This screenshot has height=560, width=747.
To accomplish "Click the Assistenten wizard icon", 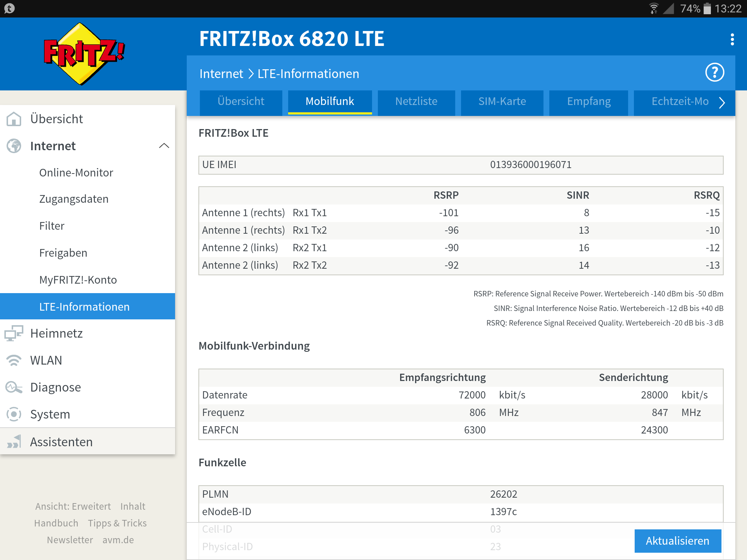I will 14,442.
